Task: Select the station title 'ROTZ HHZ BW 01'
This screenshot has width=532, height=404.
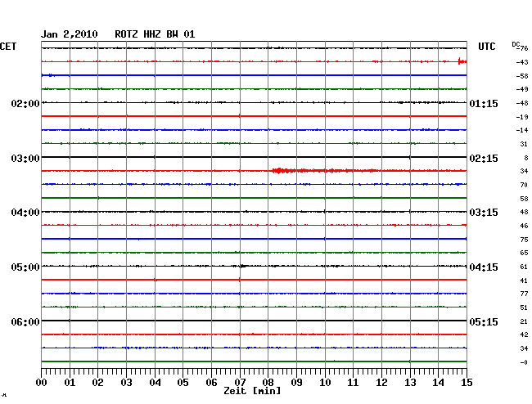Action: tap(155, 34)
